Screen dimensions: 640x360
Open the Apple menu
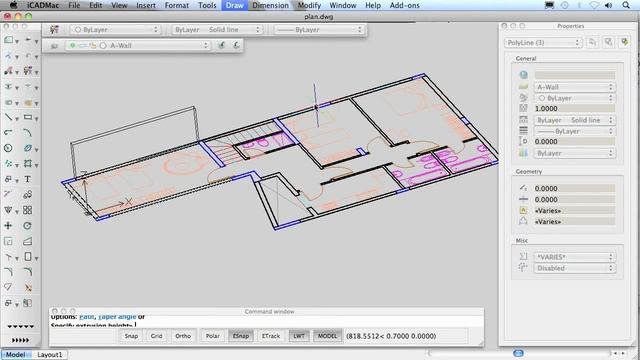coord(13,5)
